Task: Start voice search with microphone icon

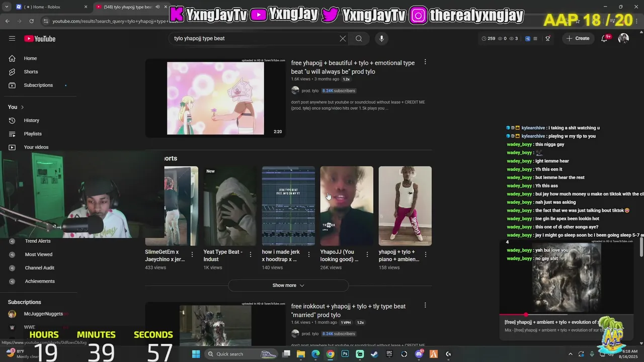Action: click(381, 38)
